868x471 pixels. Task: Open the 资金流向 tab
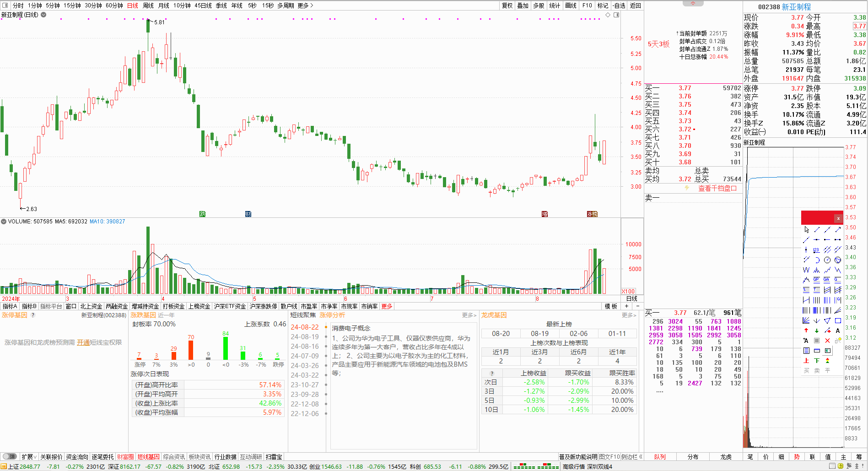(x=77, y=457)
